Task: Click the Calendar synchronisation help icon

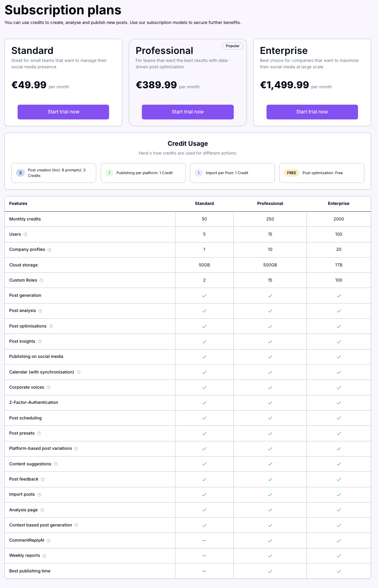Action: (x=79, y=372)
